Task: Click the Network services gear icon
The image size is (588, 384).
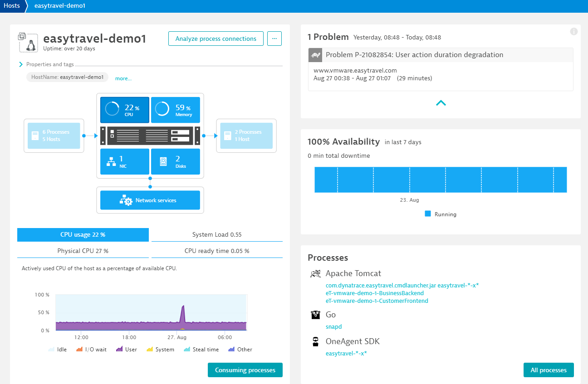Action: [126, 200]
